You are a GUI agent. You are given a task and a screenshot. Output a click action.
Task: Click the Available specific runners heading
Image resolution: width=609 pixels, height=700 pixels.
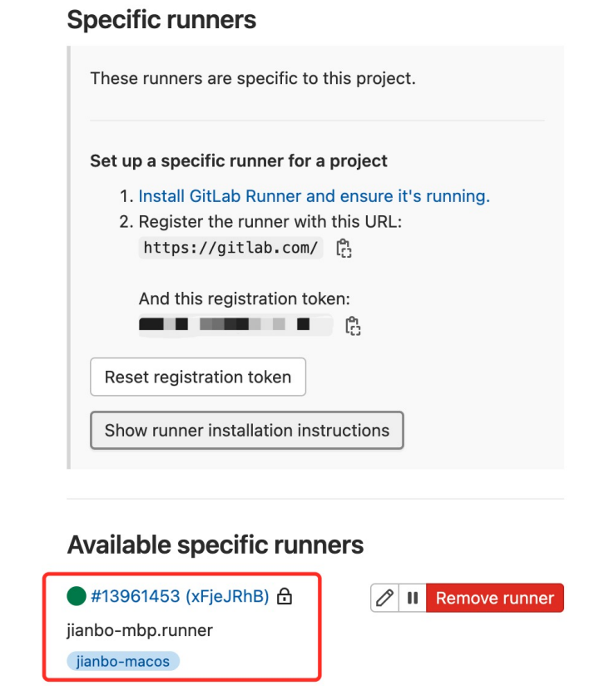pyautogui.click(x=215, y=545)
